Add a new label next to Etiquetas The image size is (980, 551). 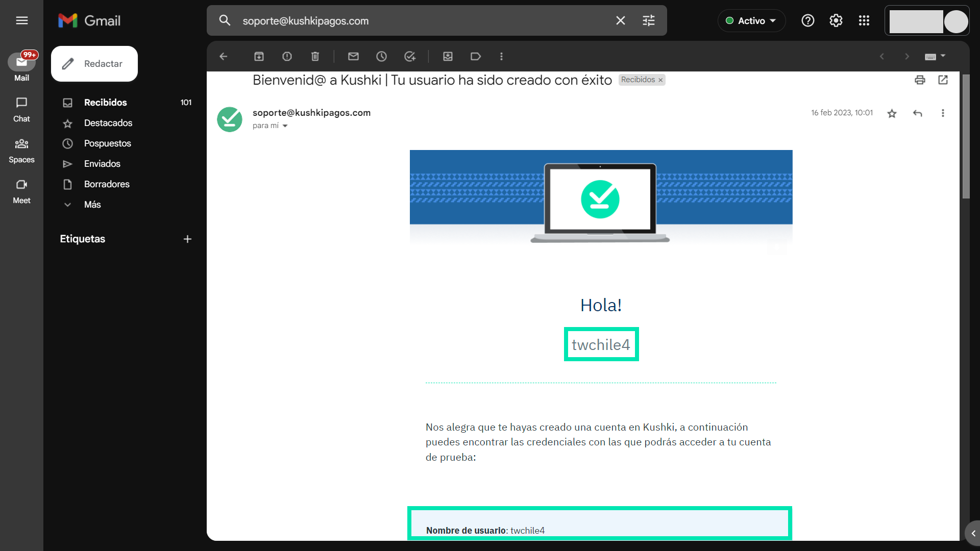[187, 239]
